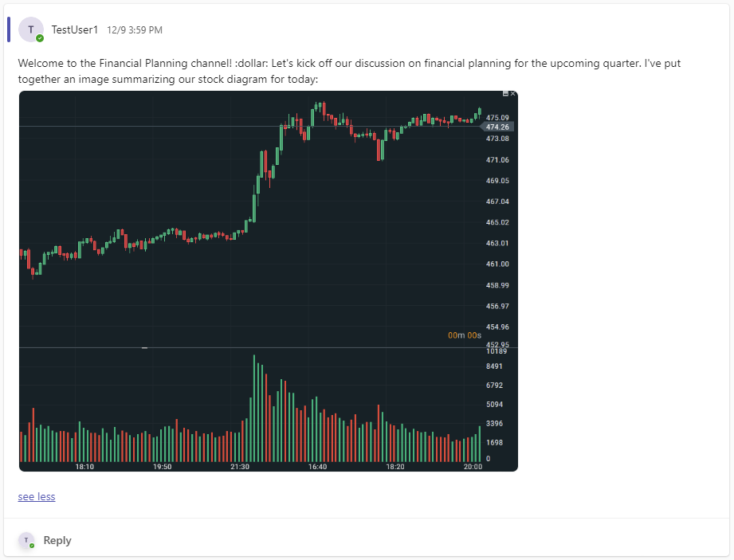The height and width of the screenshot is (560, 734).
Task: Click the 12/9 3:59 PM timestamp
Action: (135, 30)
